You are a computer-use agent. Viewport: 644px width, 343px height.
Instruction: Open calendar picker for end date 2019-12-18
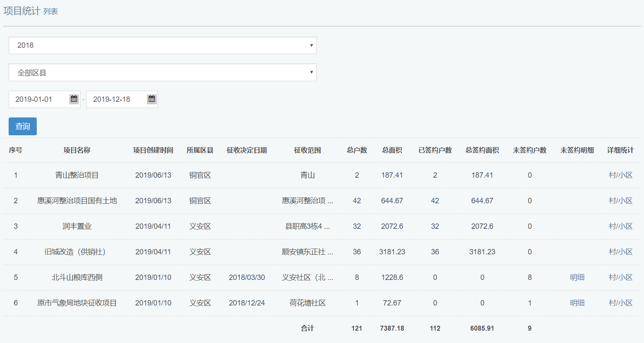(152, 99)
